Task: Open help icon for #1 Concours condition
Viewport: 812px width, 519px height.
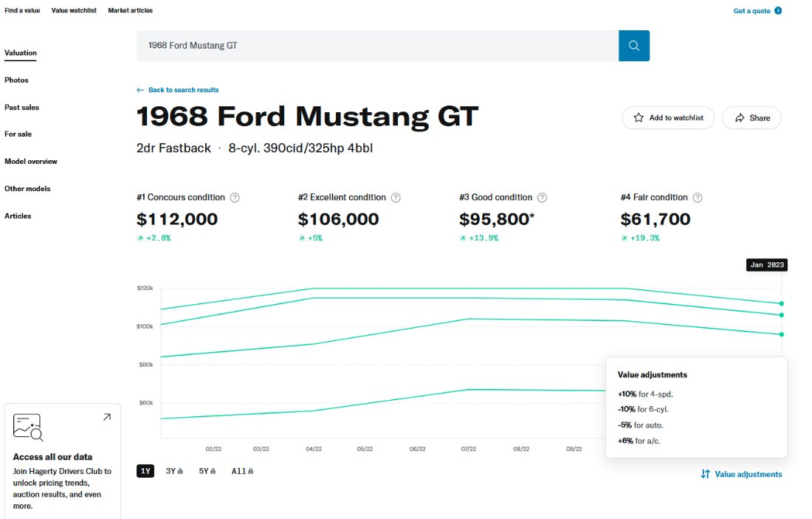Action: (x=235, y=197)
